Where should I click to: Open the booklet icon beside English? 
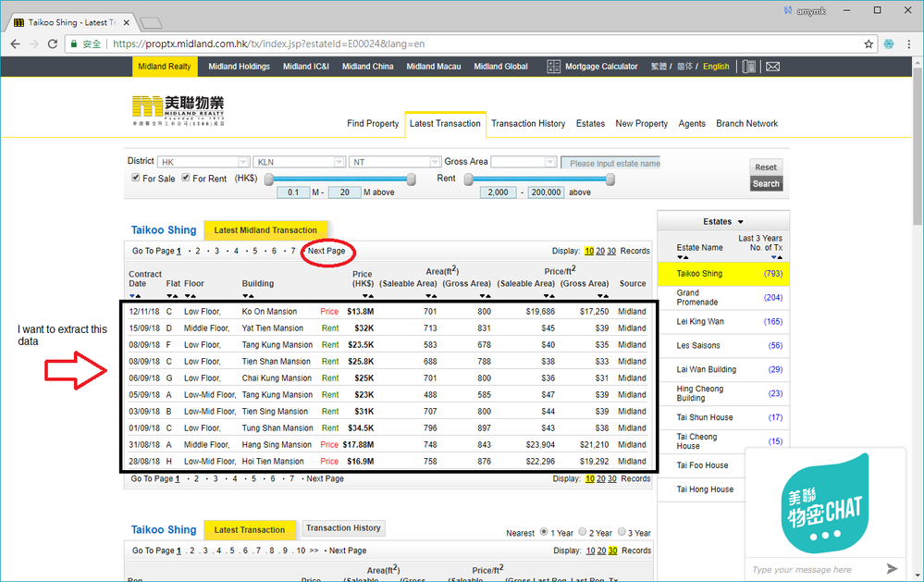click(748, 67)
